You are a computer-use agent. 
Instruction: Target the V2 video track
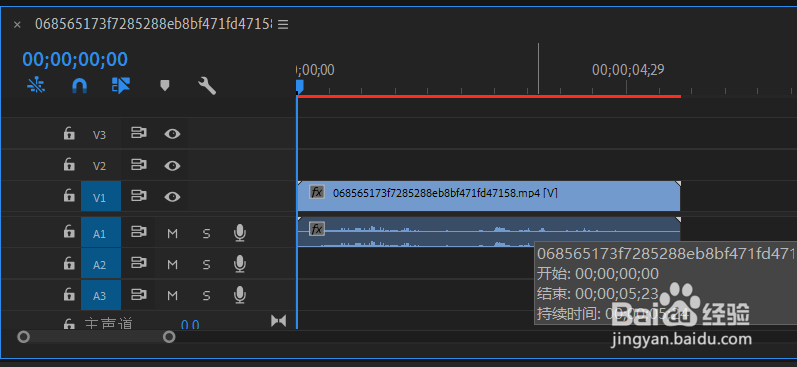[x=99, y=166]
